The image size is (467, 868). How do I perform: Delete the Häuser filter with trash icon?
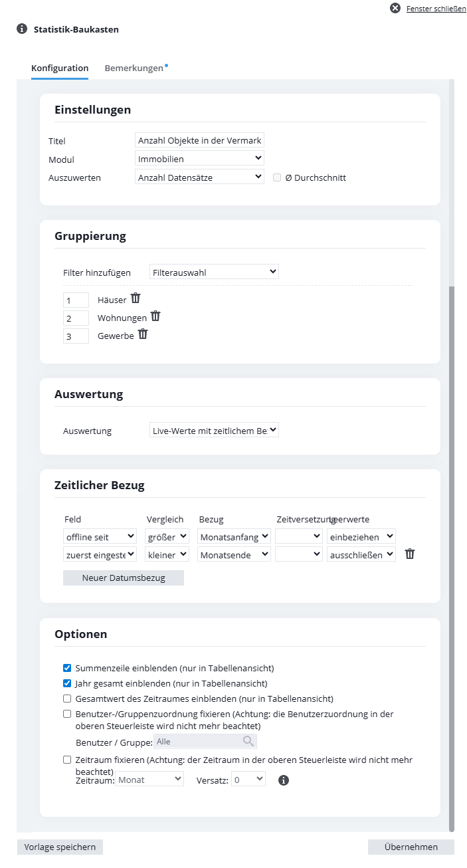pyautogui.click(x=136, y=298)
